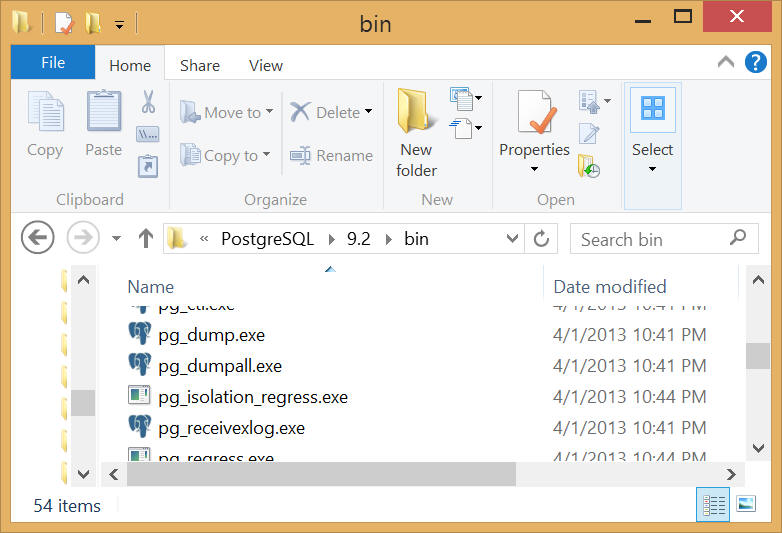Collapse the ribbon with the chevron
The height and width of the screenshot is (533, 782).
tap(726, 62)
